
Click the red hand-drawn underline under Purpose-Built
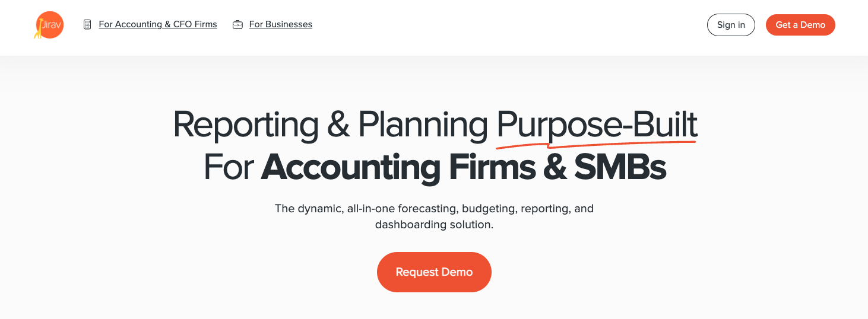[596, 143]
